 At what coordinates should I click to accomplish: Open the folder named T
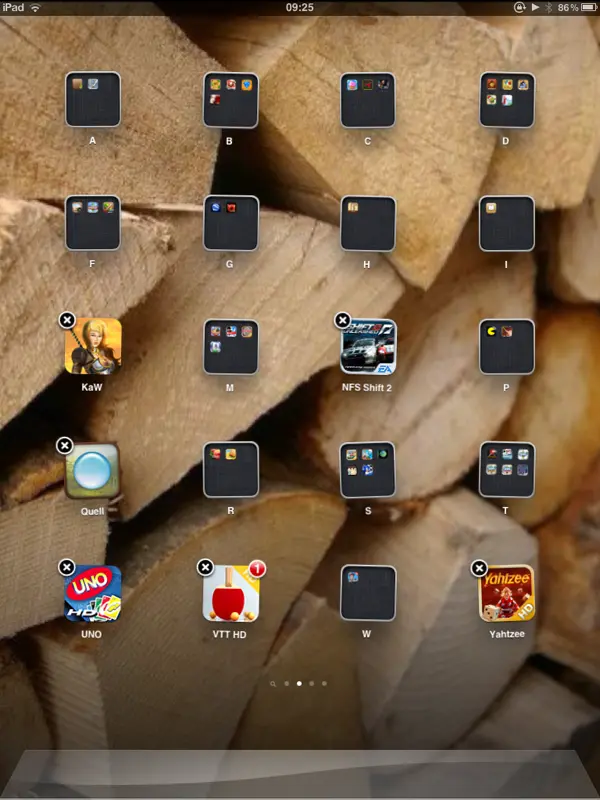(506, 470)
